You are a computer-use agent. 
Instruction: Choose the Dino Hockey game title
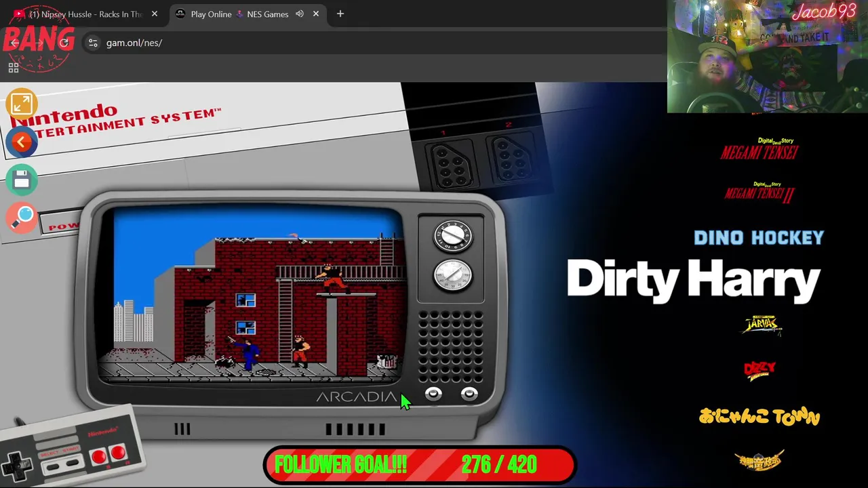[759, 237]
